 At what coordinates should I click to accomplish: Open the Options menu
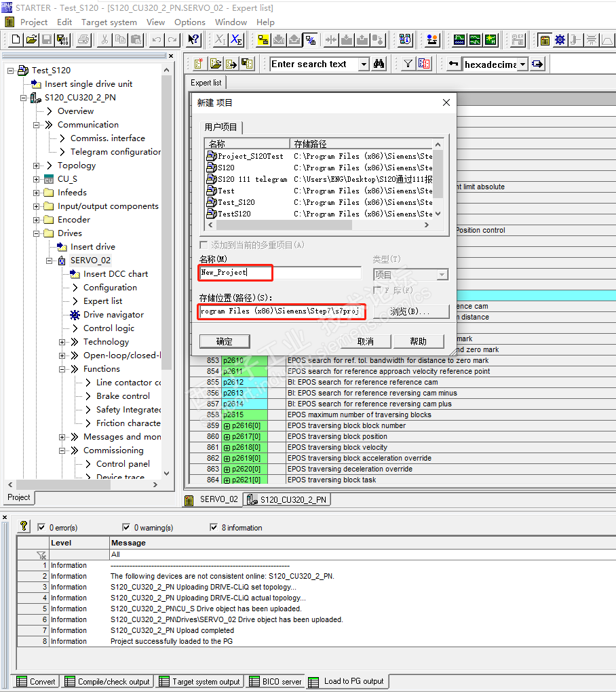click(190, 22)
